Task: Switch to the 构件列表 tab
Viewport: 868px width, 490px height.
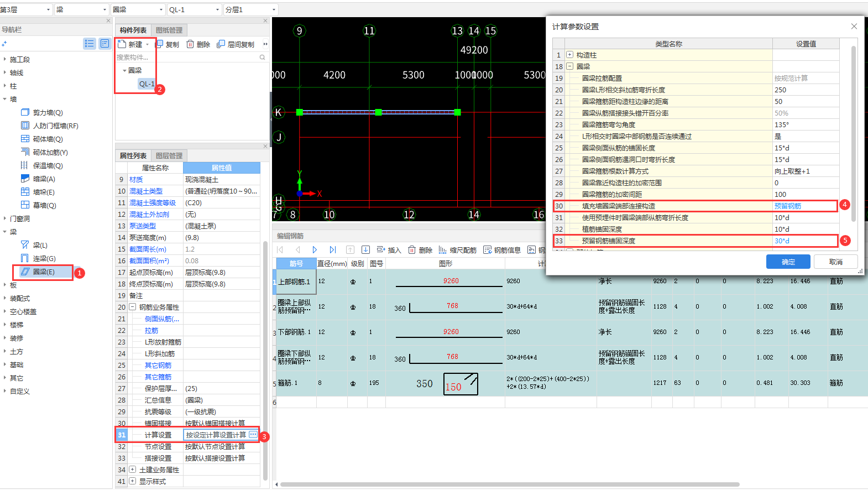Action: 133,30
